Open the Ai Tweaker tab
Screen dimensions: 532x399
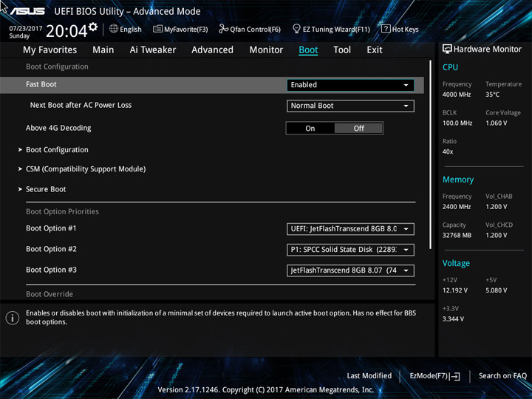(x=153, y=50)
